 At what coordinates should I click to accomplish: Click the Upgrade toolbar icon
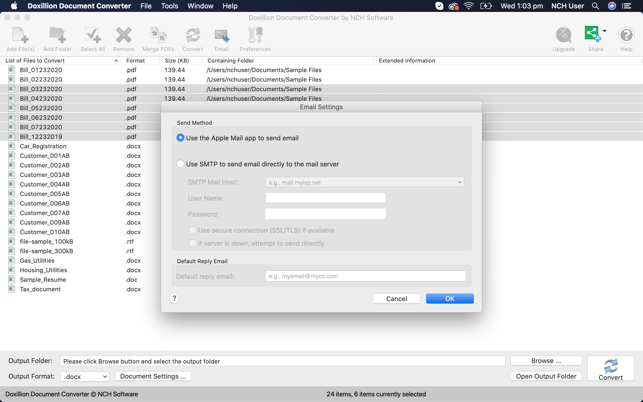[563, 39]
